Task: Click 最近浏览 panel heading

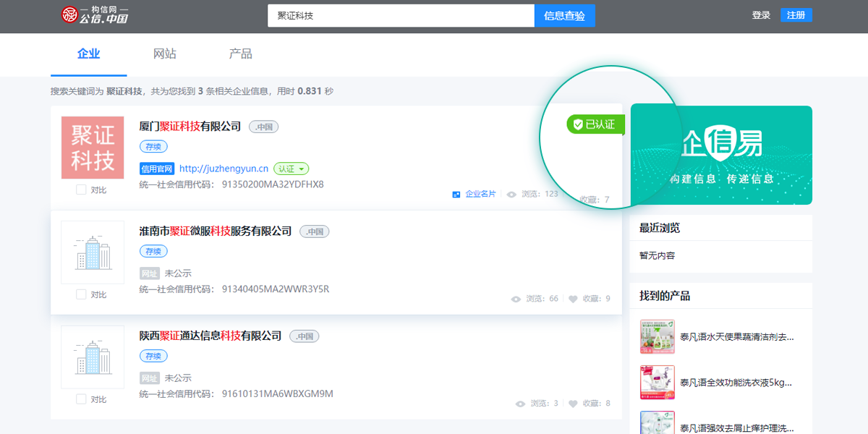Action: [660, 228]
